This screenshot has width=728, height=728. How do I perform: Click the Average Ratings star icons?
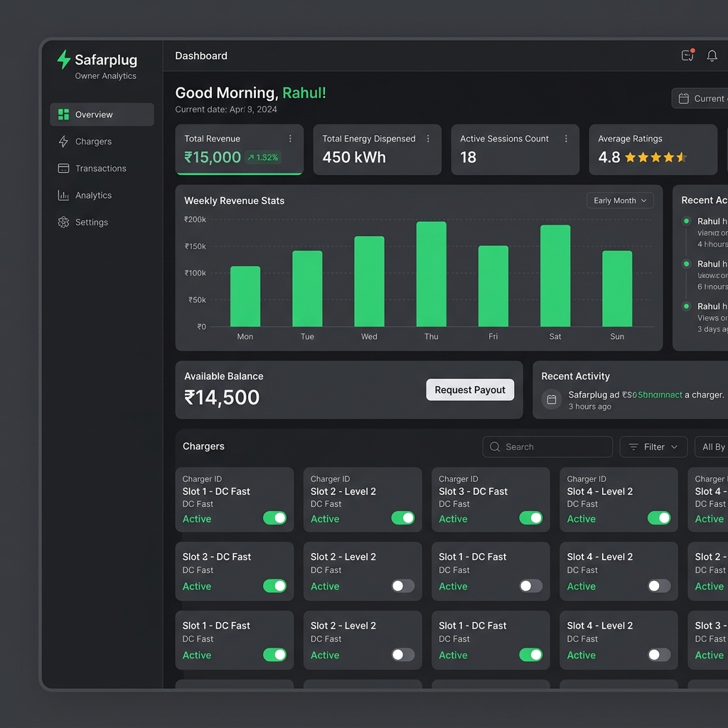tap(655, 157)
